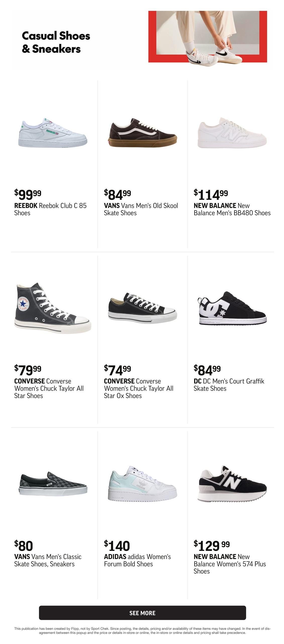
Task: View the white New Balance BB480 shoe image
Action: [x=232, y=133]
